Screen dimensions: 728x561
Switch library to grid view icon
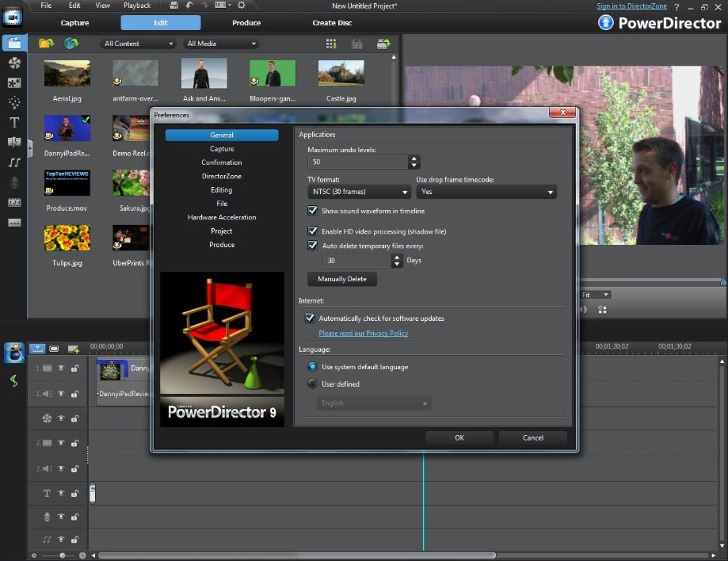click(x=331, y=44)
